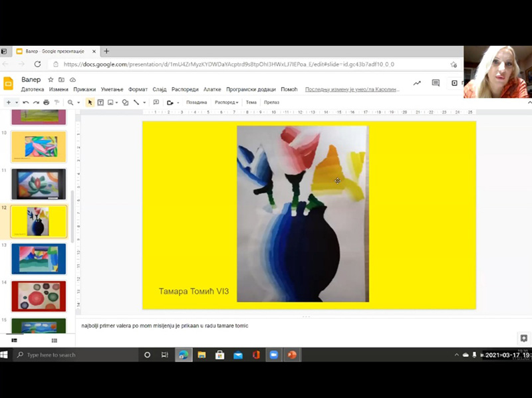The height and width of the screenshot is (398, 532).
Task: Open File Explorer from the taskbar
Action: pyautogui.click(x=202, y=355)
